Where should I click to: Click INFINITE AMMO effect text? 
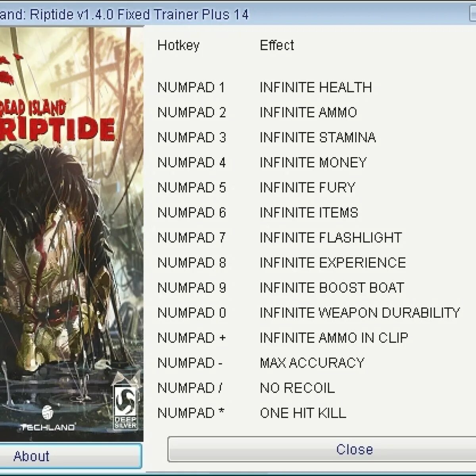(x=309, y=112)
